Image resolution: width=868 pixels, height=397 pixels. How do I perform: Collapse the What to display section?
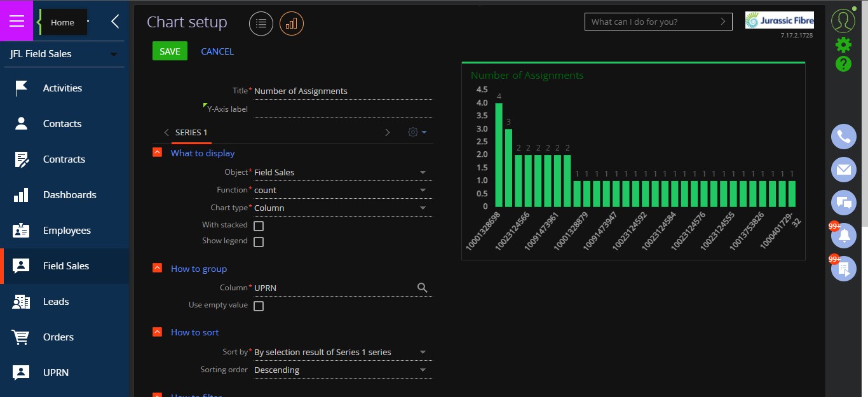157,152
